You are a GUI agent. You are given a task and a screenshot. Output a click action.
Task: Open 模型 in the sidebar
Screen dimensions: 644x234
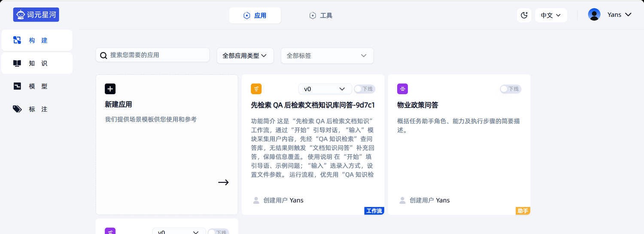tap(37, 86)
